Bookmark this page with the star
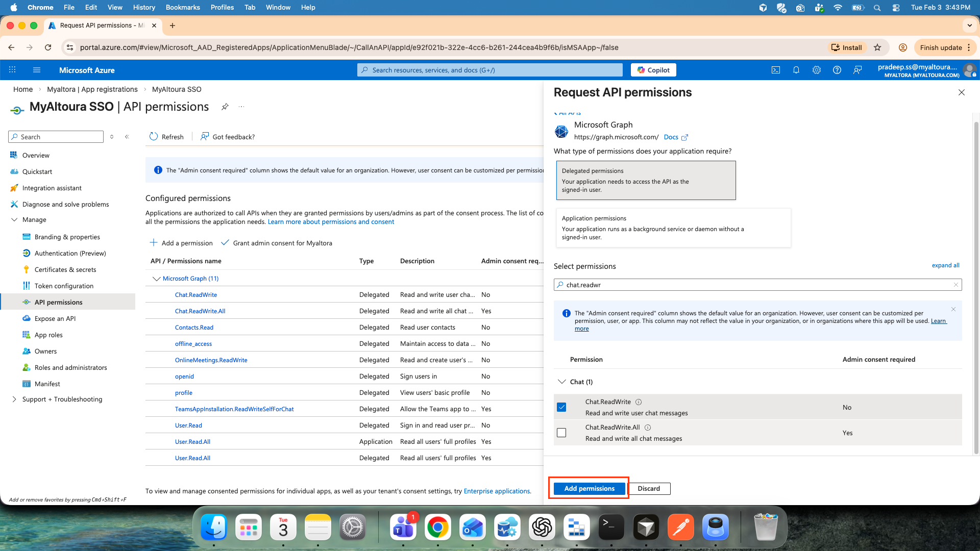This screenshot has width=980, height=551. [x=877, y=47]
